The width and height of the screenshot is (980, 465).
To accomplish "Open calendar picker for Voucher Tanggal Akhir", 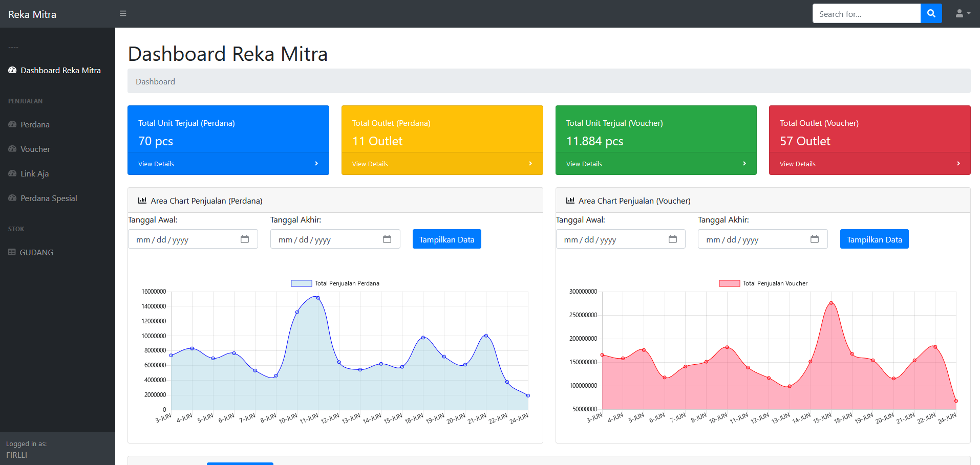I will tap(815, 239).
